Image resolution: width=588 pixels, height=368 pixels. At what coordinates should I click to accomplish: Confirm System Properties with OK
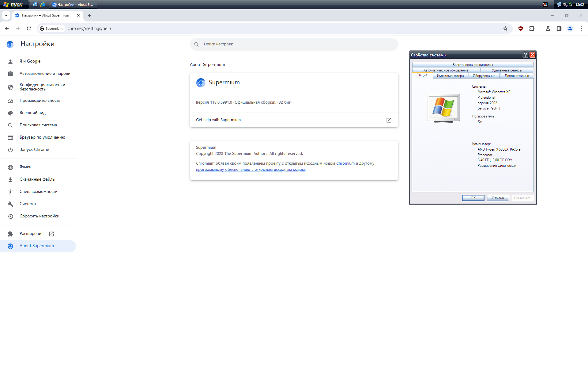click(473, 198)
